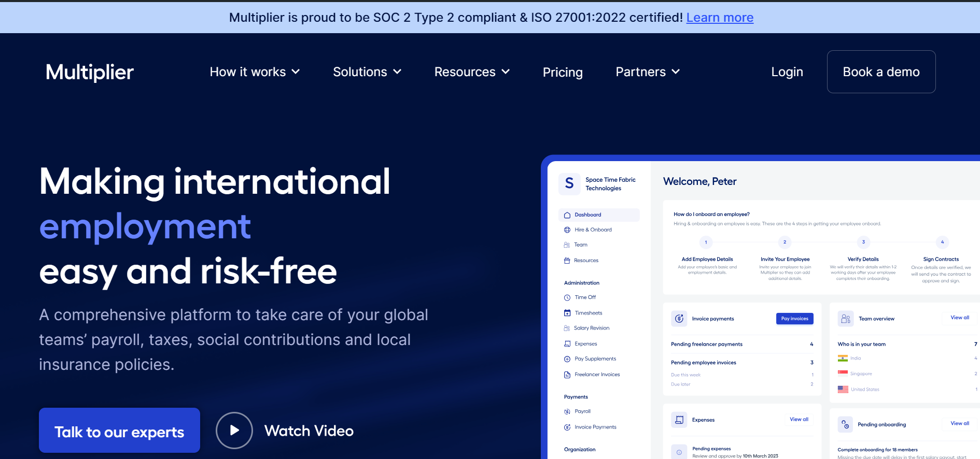Open Pay Supplements in the sidebar
The width and height of the screenshot is (980, 459).
(595, 359)
